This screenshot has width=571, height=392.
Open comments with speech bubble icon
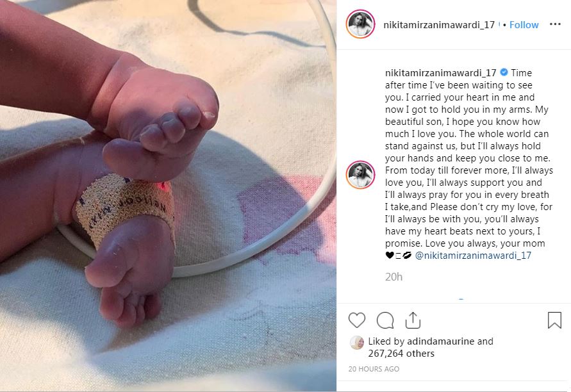pos(385,320)
